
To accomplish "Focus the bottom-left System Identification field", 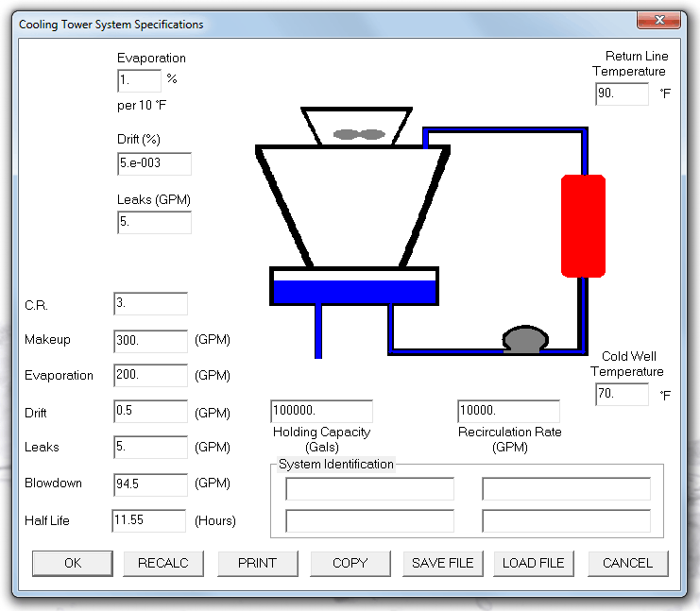I will click(x=370, y=521).
